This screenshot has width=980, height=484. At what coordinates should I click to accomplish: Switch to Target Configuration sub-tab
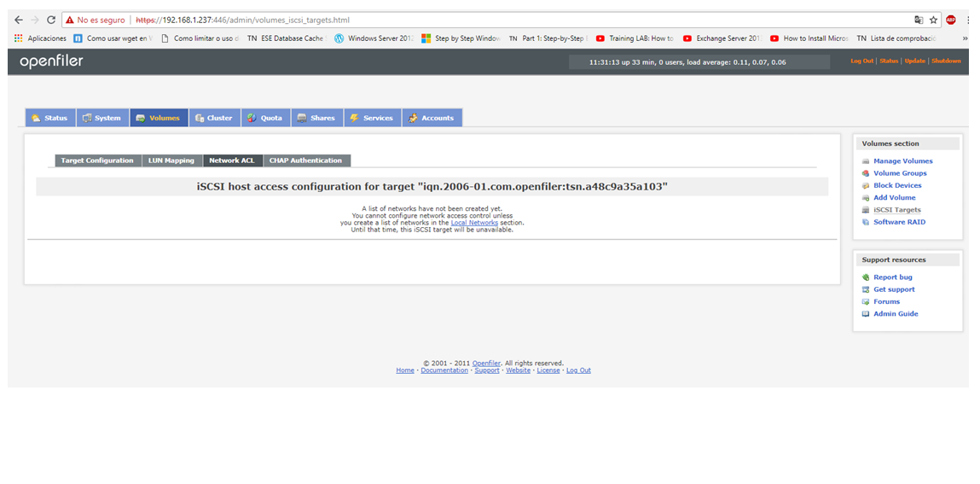tap(97, 160)
